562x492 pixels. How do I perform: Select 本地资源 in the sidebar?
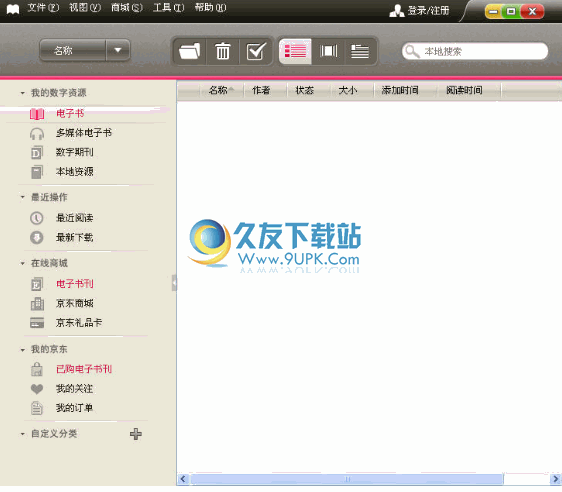(75, 172)
